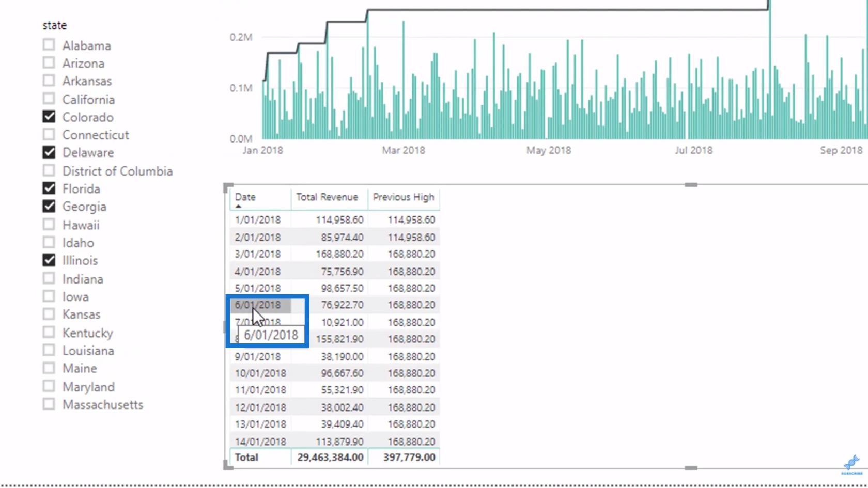Click revenue value 10,921.00
868x488 pixels.
click(342, 322)
